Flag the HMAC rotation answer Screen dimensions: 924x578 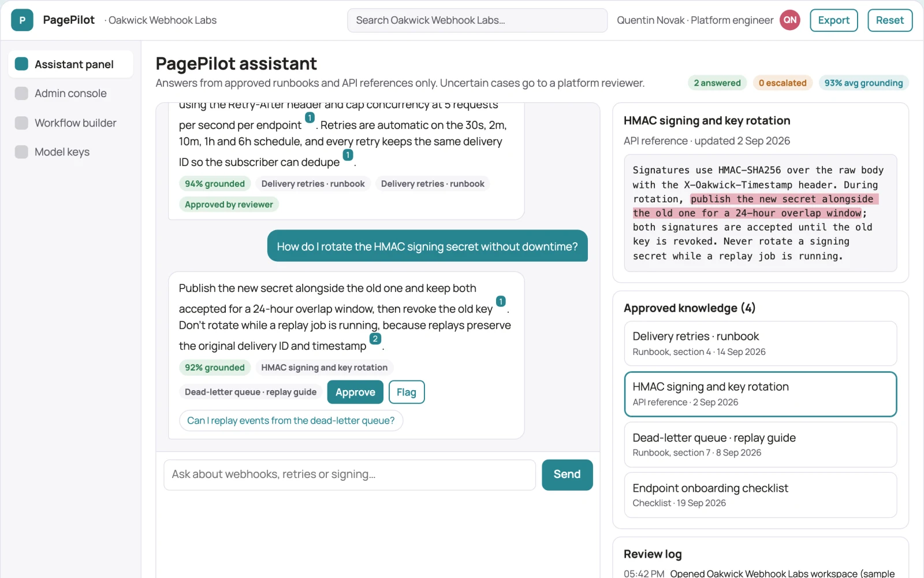coord(407,392)
